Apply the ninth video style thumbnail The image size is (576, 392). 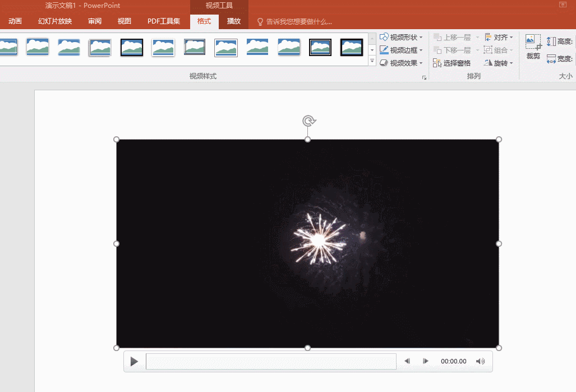click(257, 47)
